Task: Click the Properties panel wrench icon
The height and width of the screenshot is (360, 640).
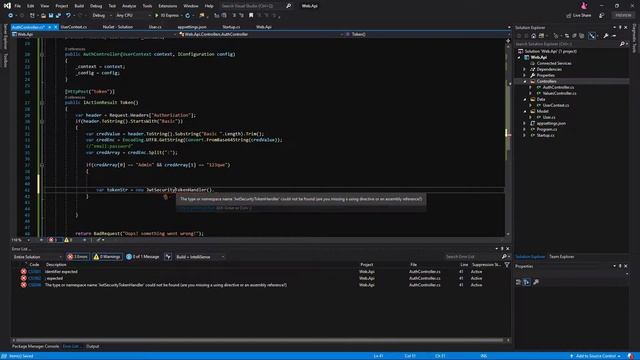Action: pos(536,282)
